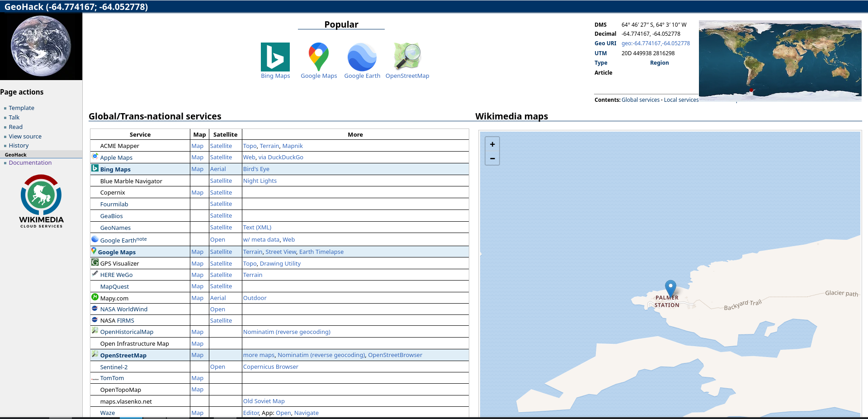
Task: Click the note superscript beside Google Earth
Action: [142, 239]
